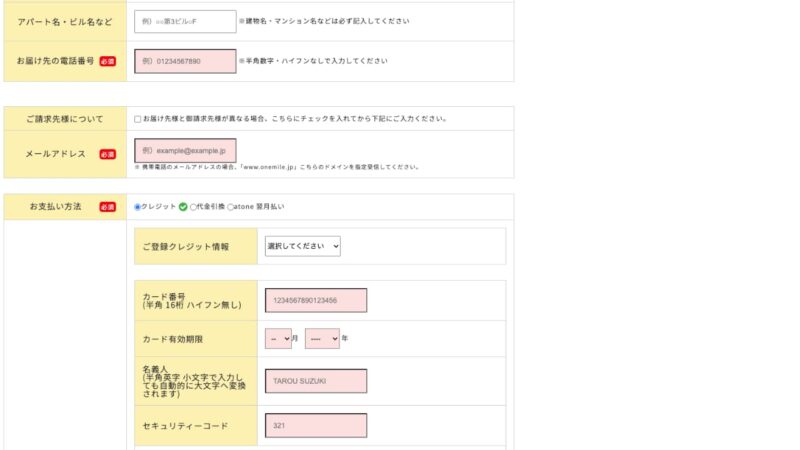
Task: Open the card expiry month dropdown
Action: [278, 339]
